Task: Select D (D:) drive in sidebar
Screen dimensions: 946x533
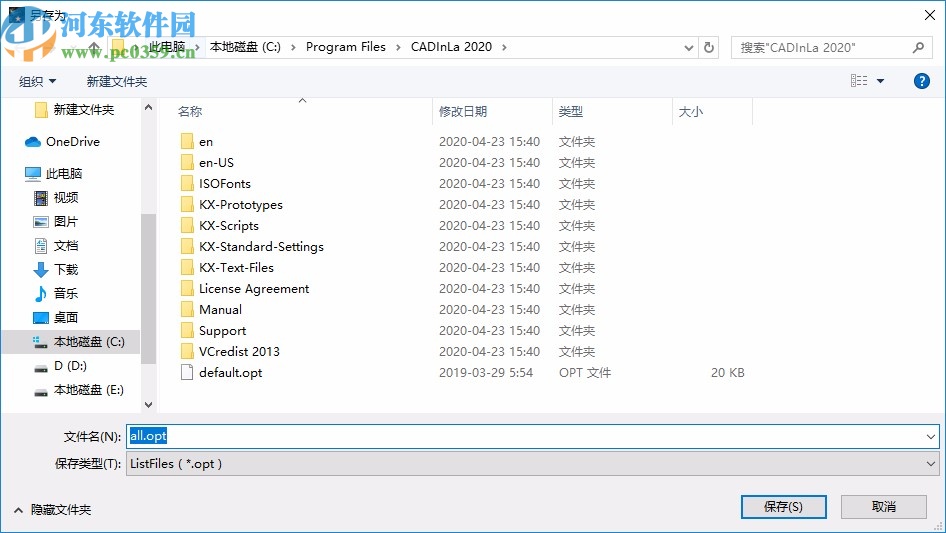Action: tap(60, 366)
